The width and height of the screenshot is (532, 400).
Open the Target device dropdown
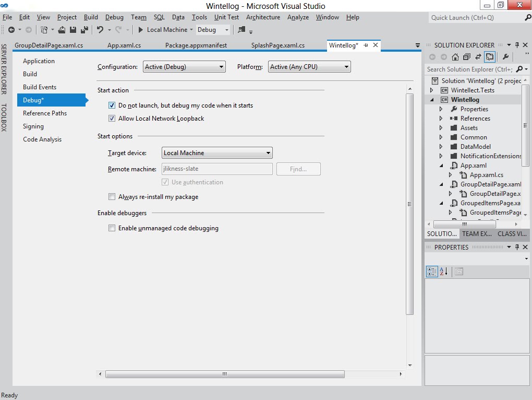pos(217,153)
